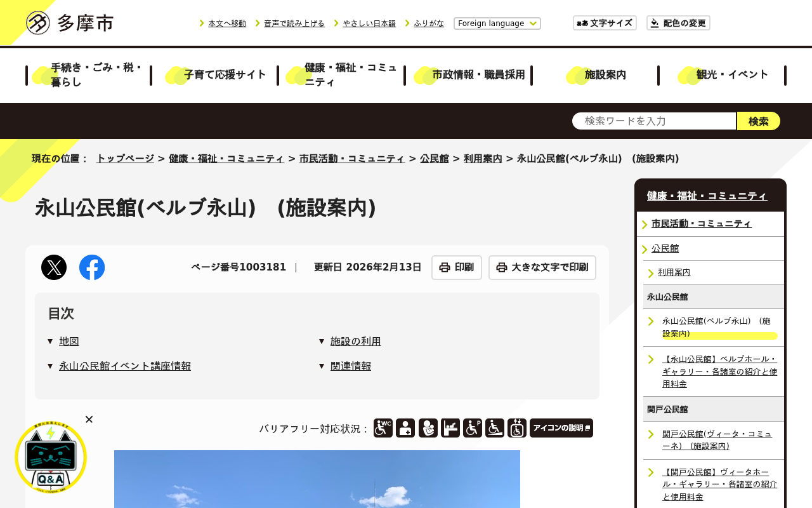The height and width of the screenshot is (508, 812).
Task: Click 利用案内 breadcrumb link
Action: click(x=483, y=159)
